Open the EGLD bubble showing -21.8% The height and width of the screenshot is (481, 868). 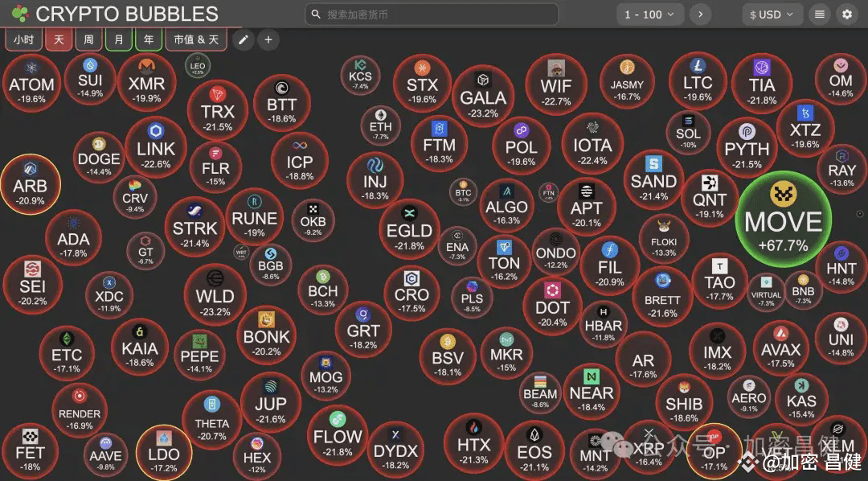(410, 229)
